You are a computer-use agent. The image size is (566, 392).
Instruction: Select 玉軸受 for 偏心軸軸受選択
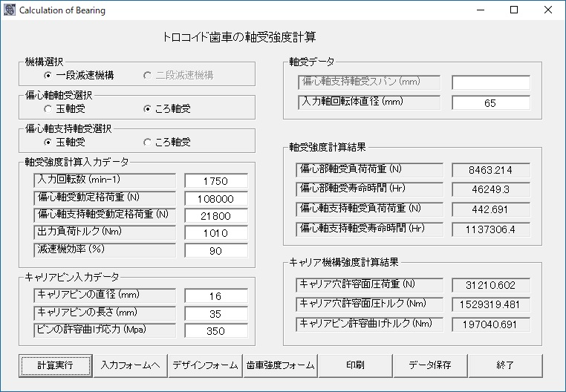click(48, 108)
